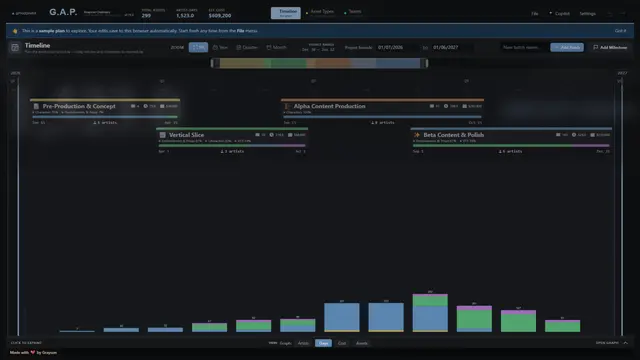Dismiss the sample plan banner with Got it
Screen dimensions: 640x360
620,31
